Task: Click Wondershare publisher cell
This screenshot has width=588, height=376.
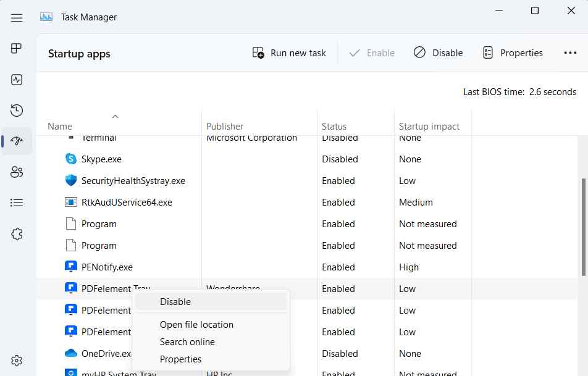Action: coord(233,288)
